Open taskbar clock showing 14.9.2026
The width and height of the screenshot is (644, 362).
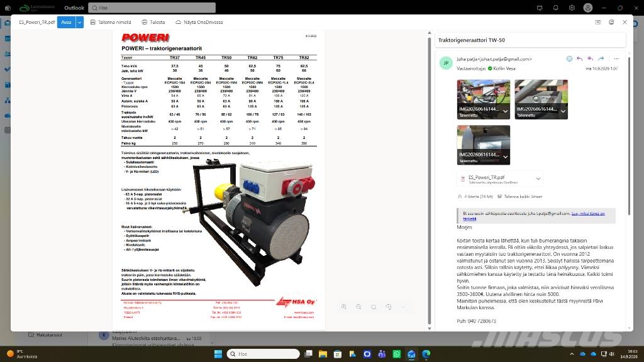(x=629, y=354)
